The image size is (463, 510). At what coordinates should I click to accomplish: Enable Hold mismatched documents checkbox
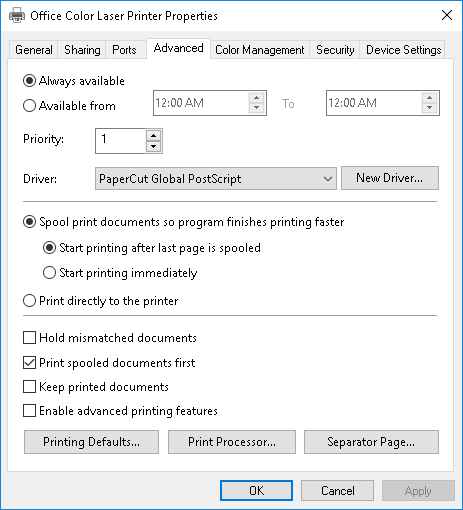tap(29, 337)
